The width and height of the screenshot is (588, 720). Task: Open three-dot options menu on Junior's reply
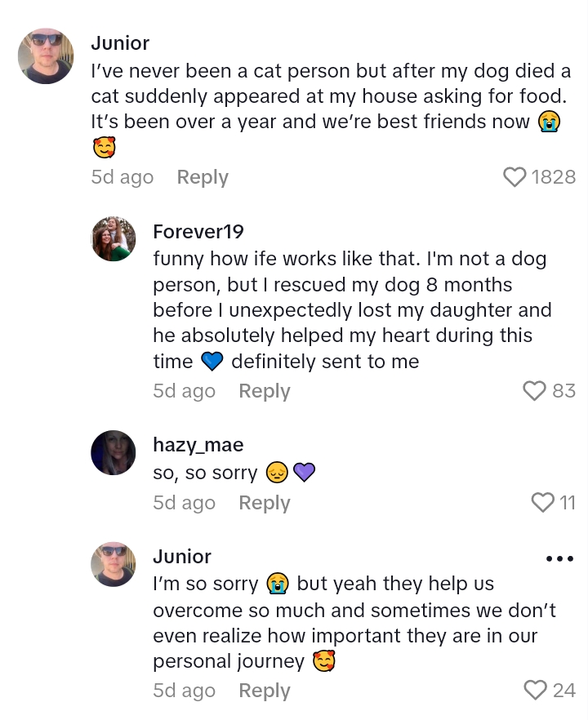point(559,559)
